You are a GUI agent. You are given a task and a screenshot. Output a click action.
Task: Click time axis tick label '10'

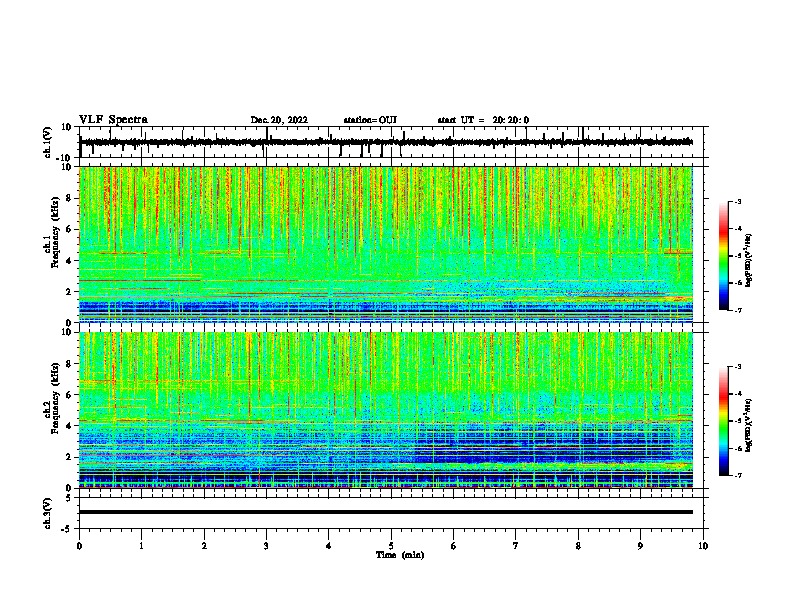[x=703, y=546]
